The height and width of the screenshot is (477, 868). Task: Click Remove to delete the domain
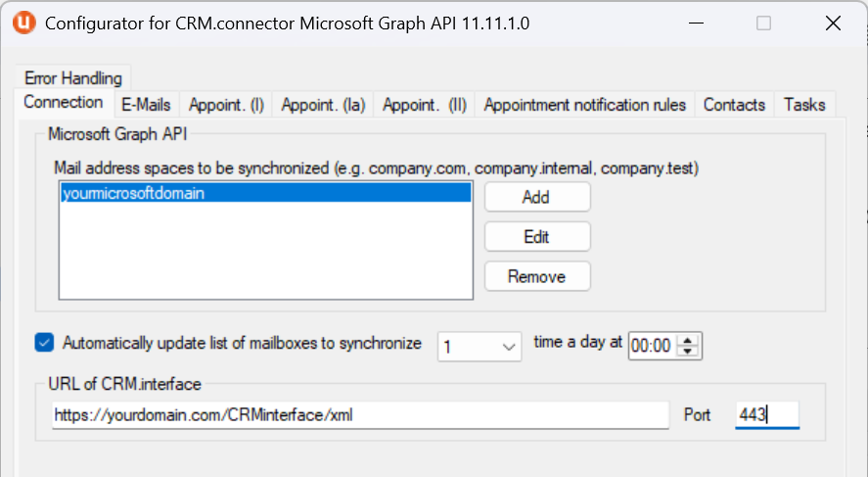(537, 277)
